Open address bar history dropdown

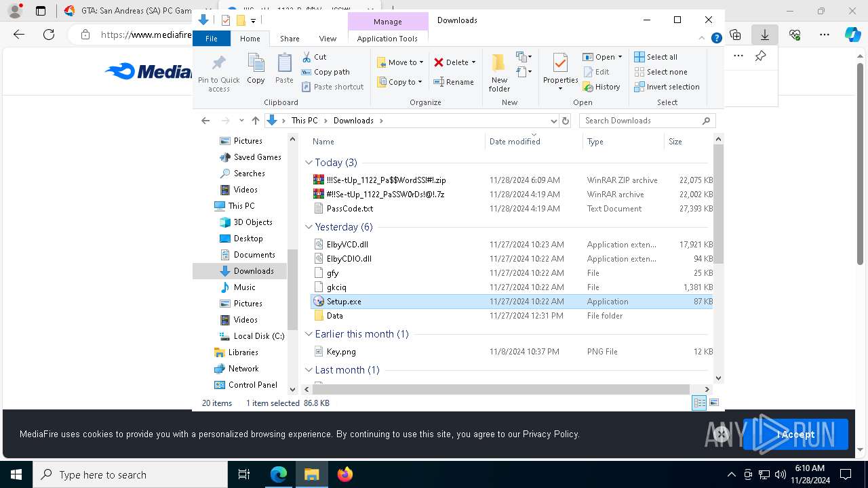(x=553, y=121)
